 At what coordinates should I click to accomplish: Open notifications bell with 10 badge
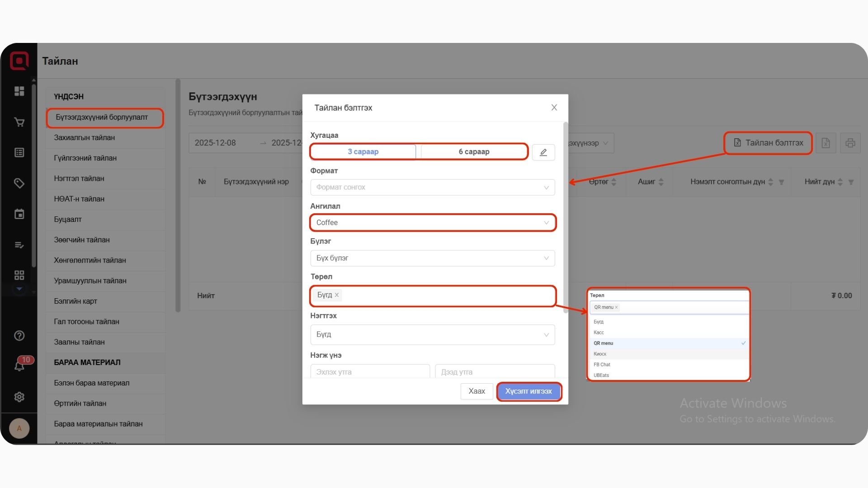coord(19,366)
